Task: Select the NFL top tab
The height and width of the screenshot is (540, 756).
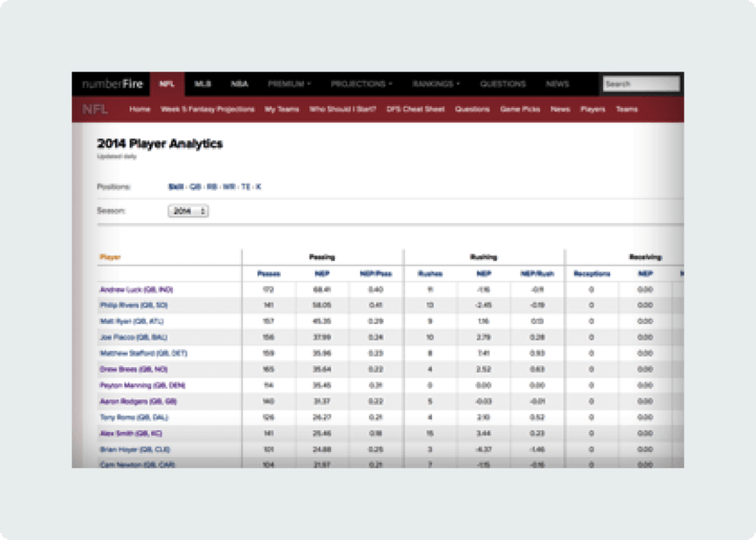Action: (x=167, y=84)
